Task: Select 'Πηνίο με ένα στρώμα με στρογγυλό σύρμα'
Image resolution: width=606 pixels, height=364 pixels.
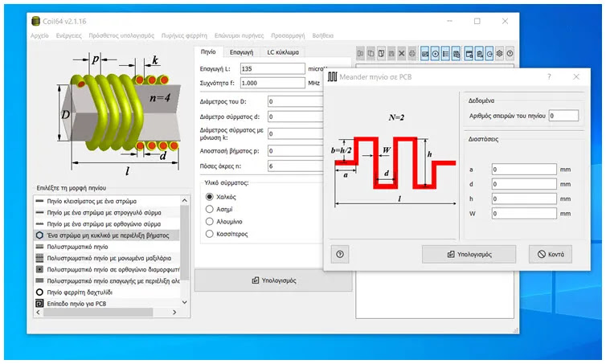Action: click(x=107, y=212)
